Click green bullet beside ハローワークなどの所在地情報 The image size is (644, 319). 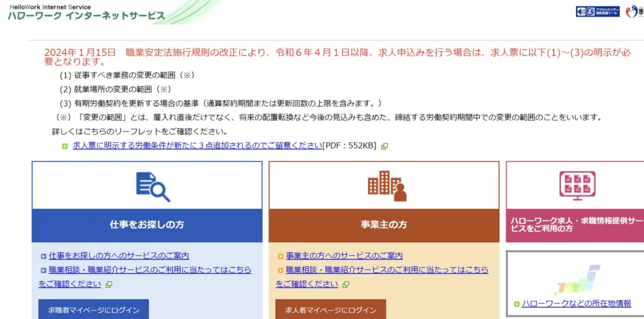516,304
